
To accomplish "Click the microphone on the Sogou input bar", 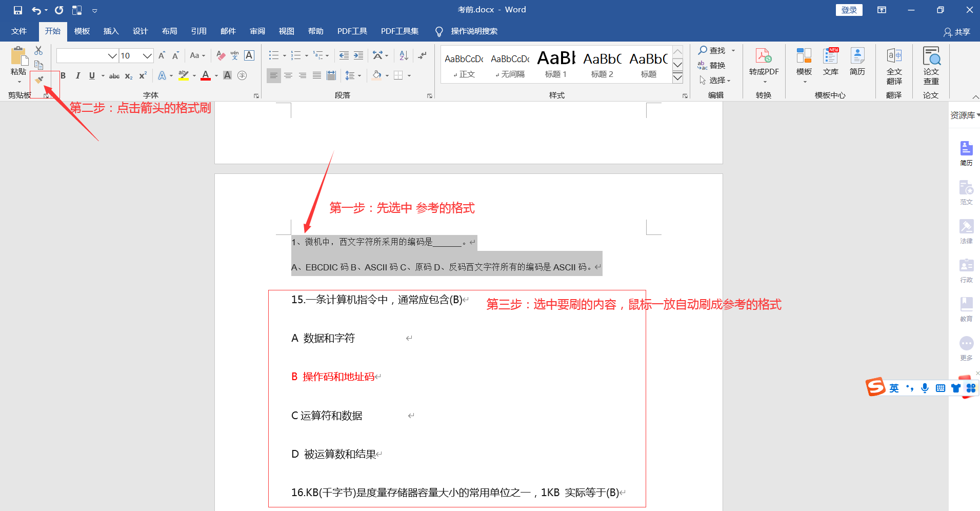I will click(925, 388).
